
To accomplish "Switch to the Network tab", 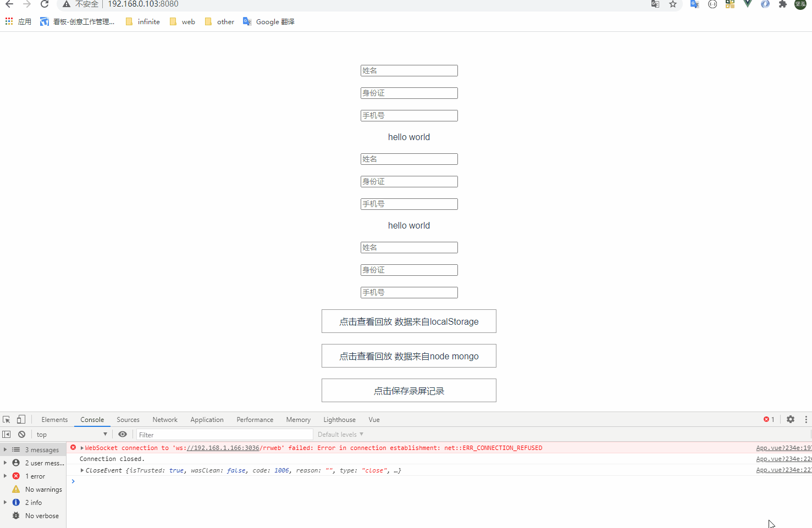I will coord(165,420).
